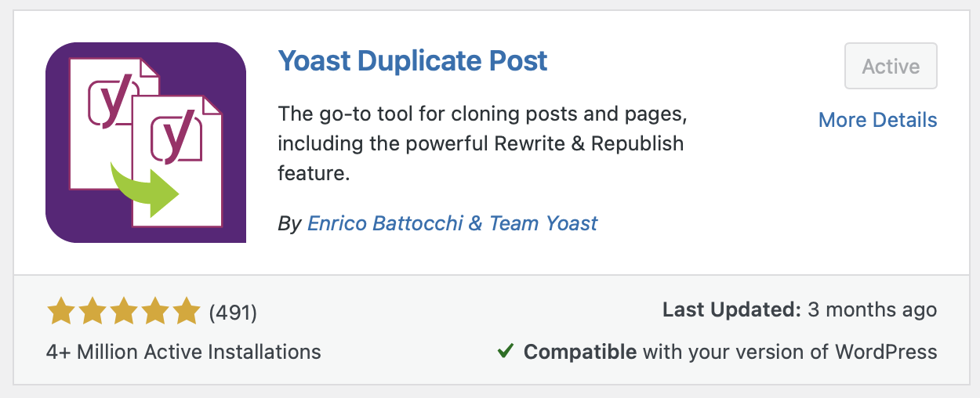Click the Compatible with your version text

[730, 352]
